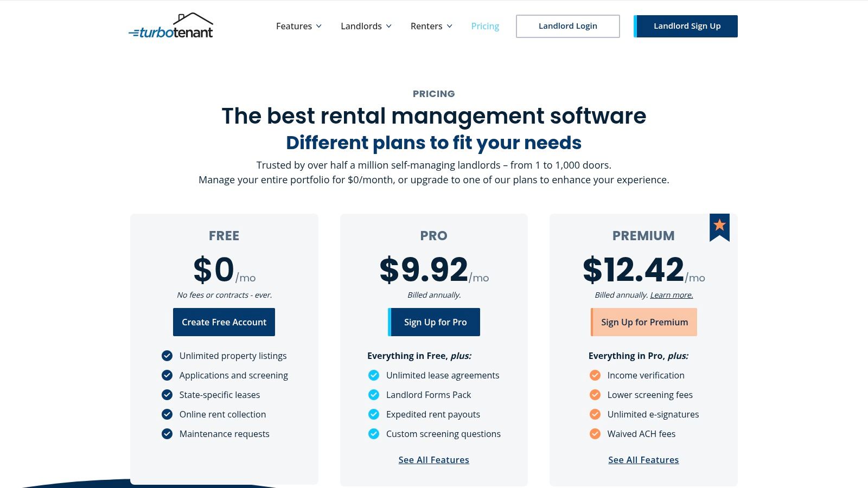Click the checkmark beside Expedited rent payouts

click(x=374, y=414)
